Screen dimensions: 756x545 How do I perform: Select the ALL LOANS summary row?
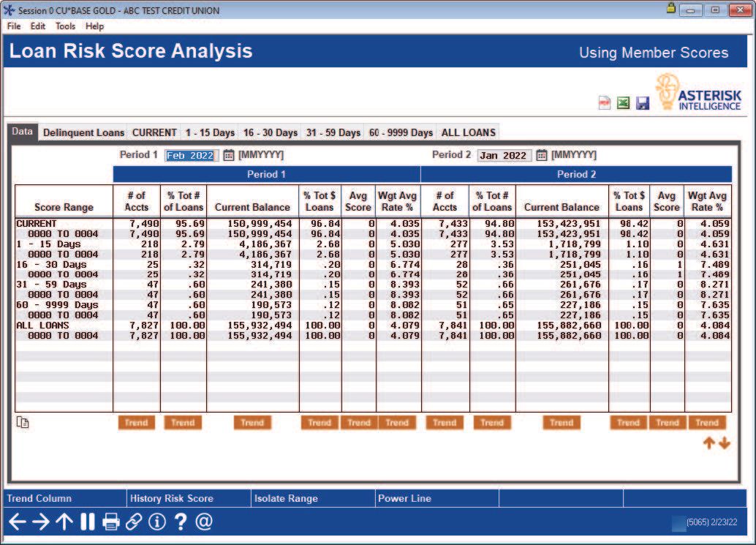pos(373,326)
